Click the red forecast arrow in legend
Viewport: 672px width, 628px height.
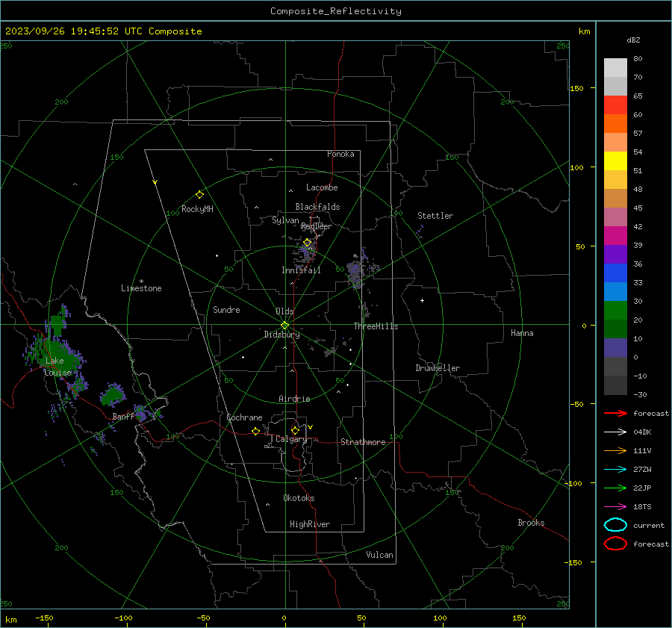(615, 413)
